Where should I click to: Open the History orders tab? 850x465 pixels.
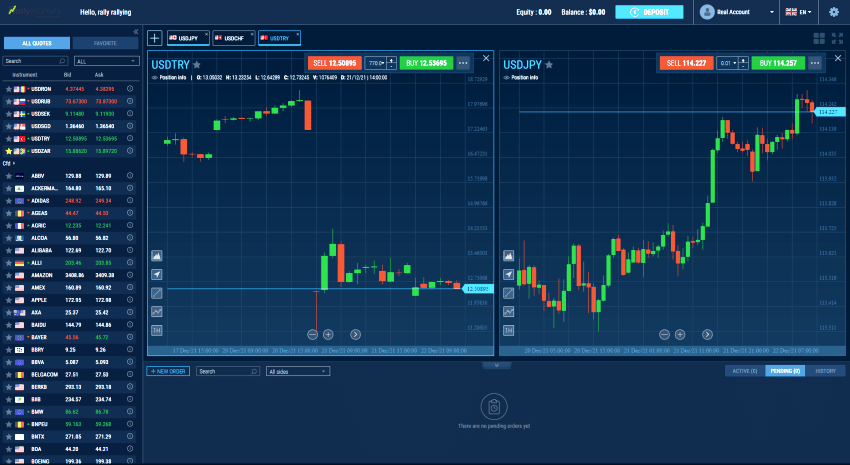(825, 371)
